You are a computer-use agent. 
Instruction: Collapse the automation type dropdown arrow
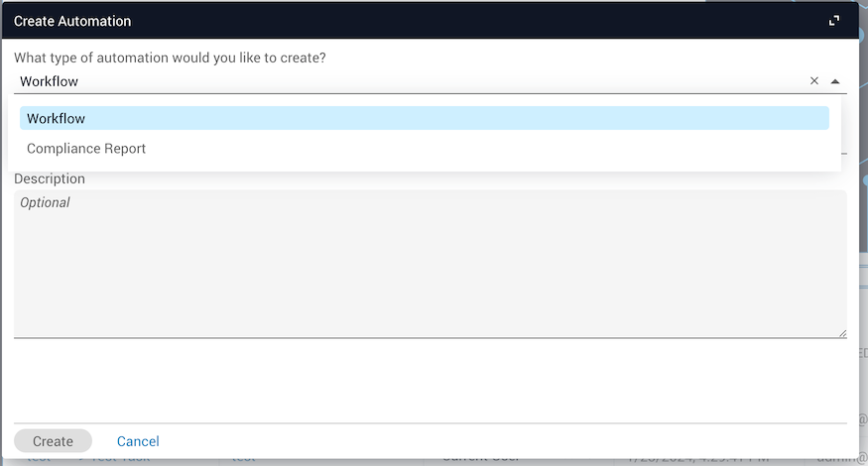point(835,81)
